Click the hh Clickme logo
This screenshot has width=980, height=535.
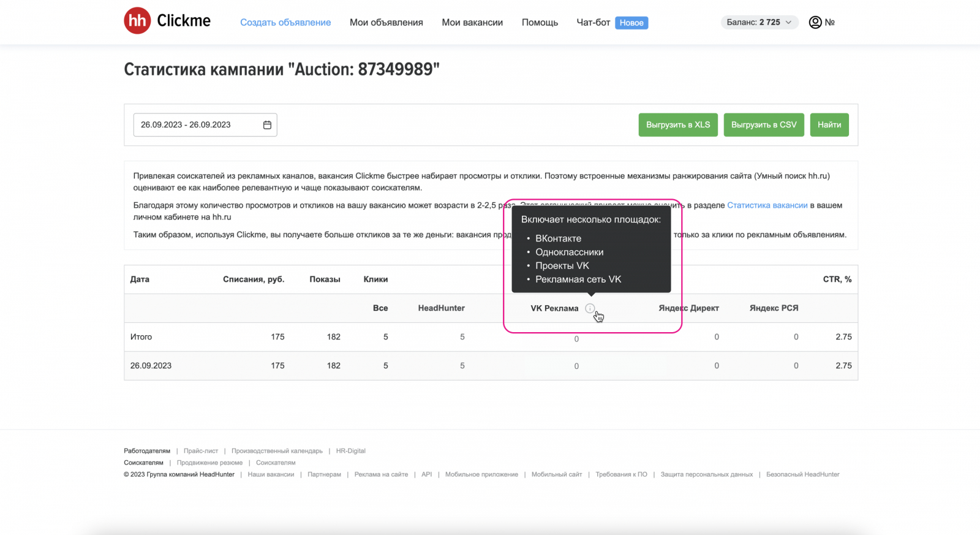(x=167, y=21)
